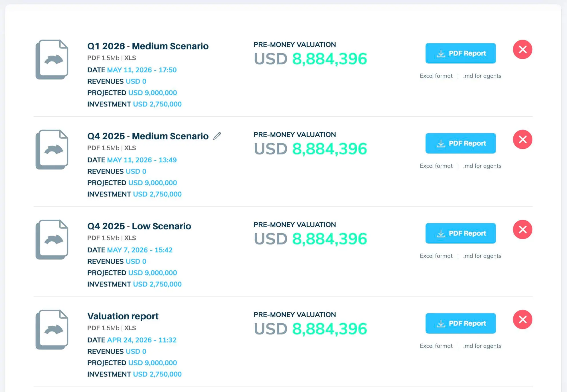The height and width of the screenshot is (392, 567).
Task: Edit the Q4 2025 Medium Scenario name
Action: [x=217, y=136]
